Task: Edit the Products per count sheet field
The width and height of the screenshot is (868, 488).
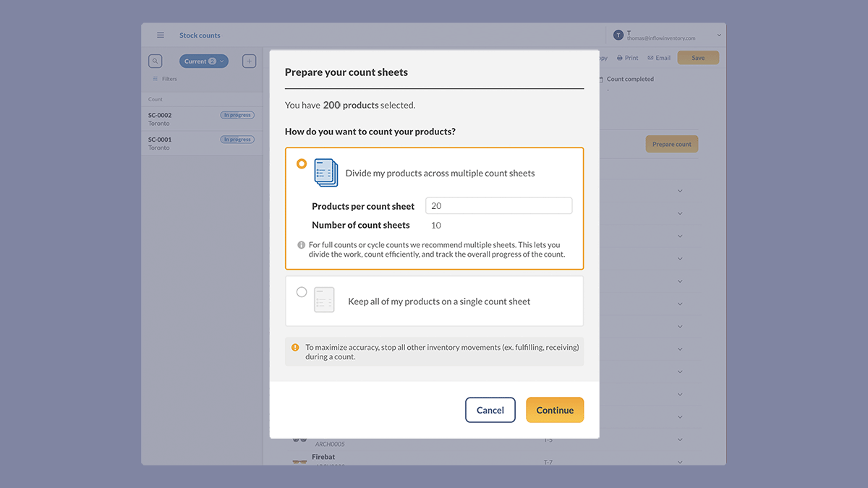Action: 498,205
